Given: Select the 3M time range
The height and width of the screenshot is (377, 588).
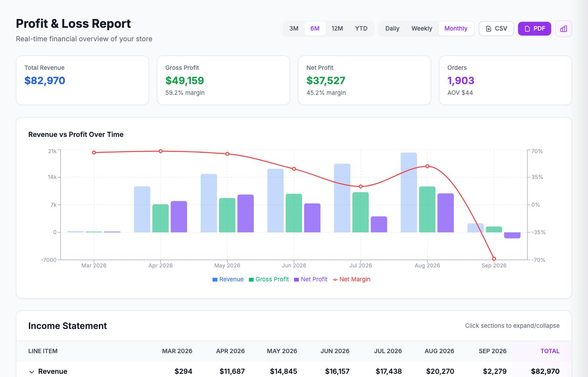Looking at the screenshot, I should (294, 29).
